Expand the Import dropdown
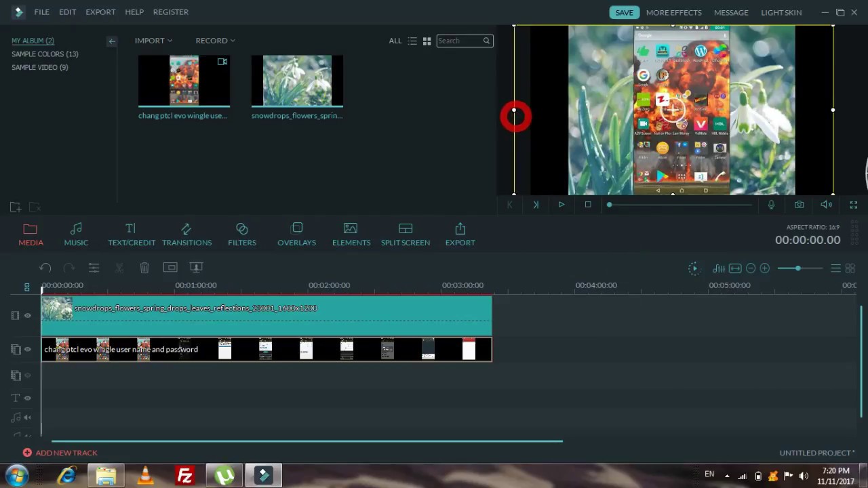 [x=153, y=41]
